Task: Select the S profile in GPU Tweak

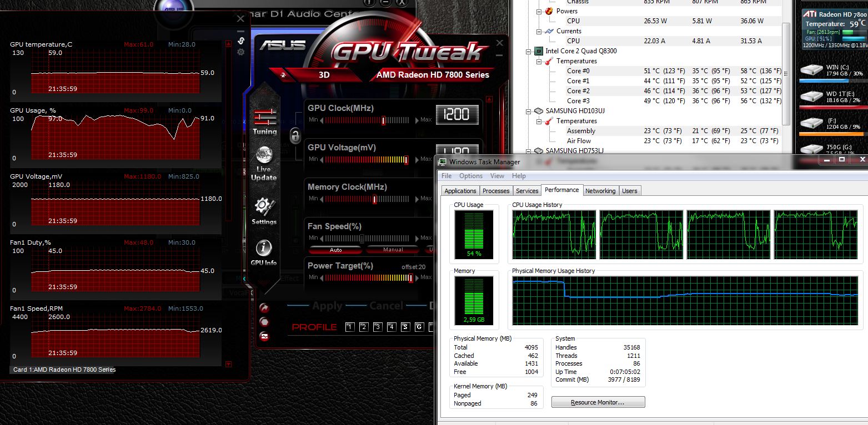Action: (405, 327)
